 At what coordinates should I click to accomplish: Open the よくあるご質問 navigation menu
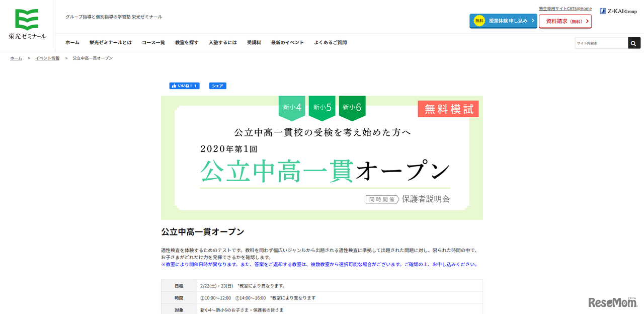330,42
